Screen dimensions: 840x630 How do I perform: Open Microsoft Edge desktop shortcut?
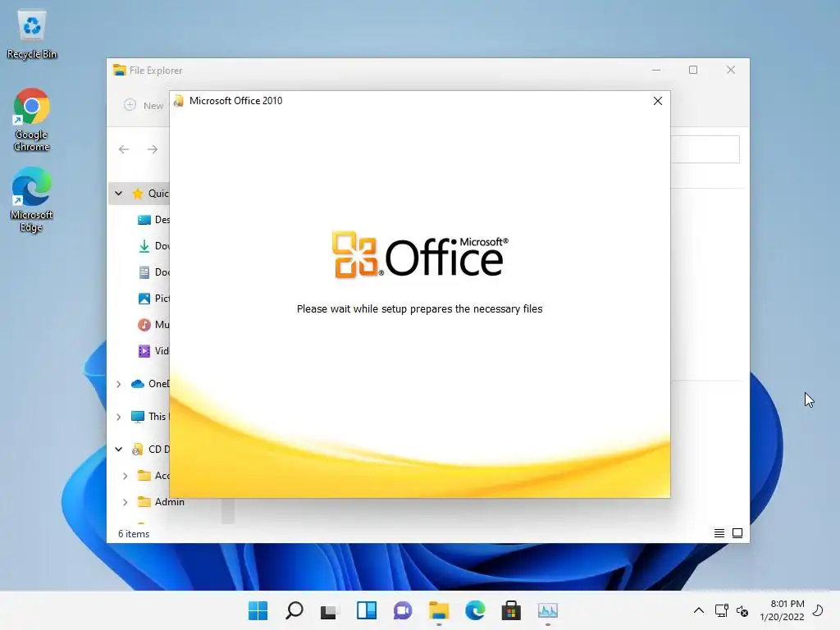click(32, 199)
